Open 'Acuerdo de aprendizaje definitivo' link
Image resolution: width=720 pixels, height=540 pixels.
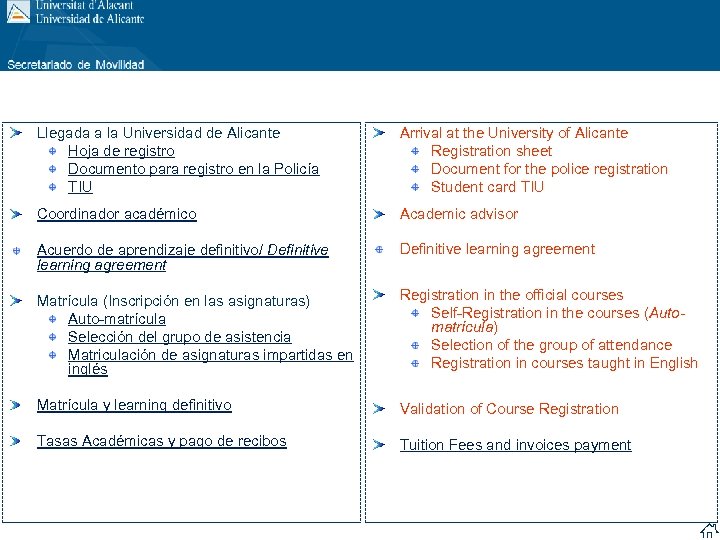tap(183, 257)
